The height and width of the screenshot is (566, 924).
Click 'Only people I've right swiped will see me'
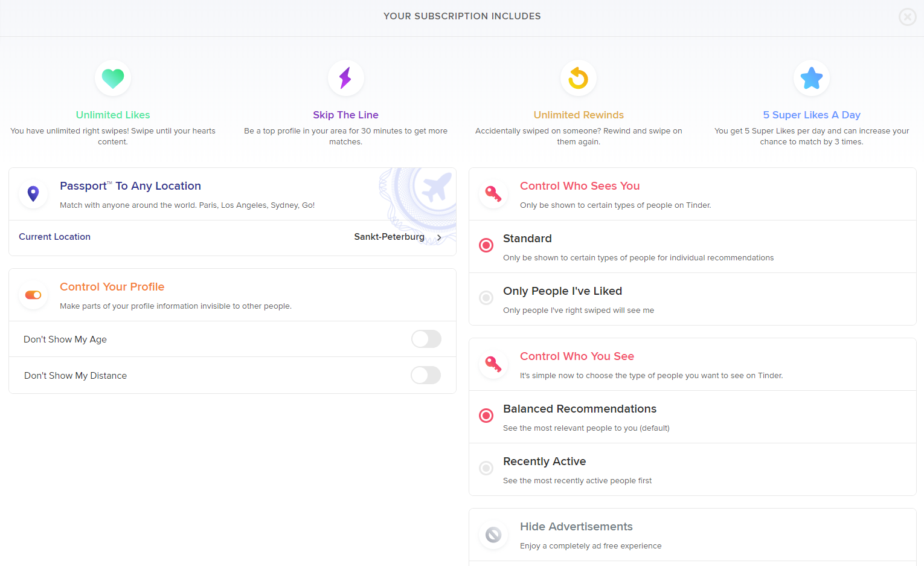(x=579, y=310)
